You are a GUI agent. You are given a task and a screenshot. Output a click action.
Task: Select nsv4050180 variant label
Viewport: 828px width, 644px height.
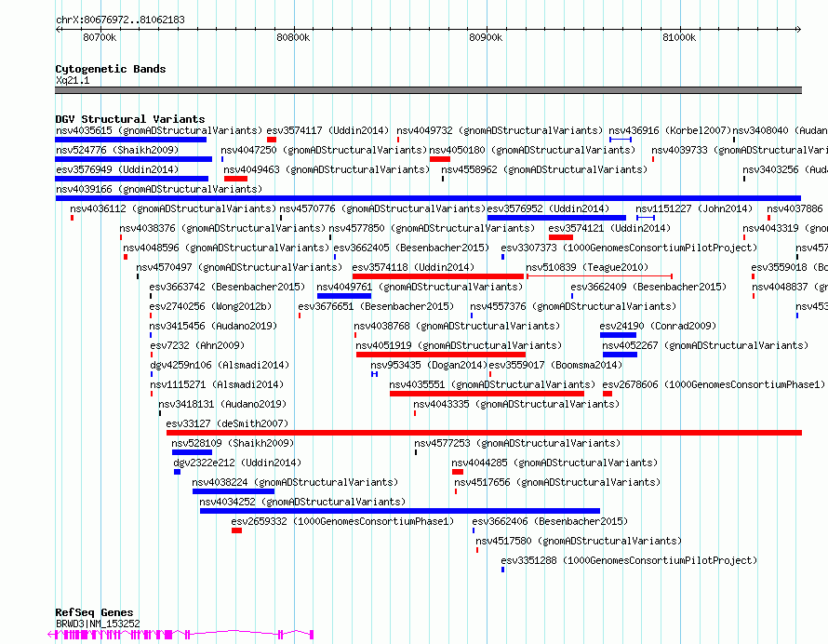(532, 150)
